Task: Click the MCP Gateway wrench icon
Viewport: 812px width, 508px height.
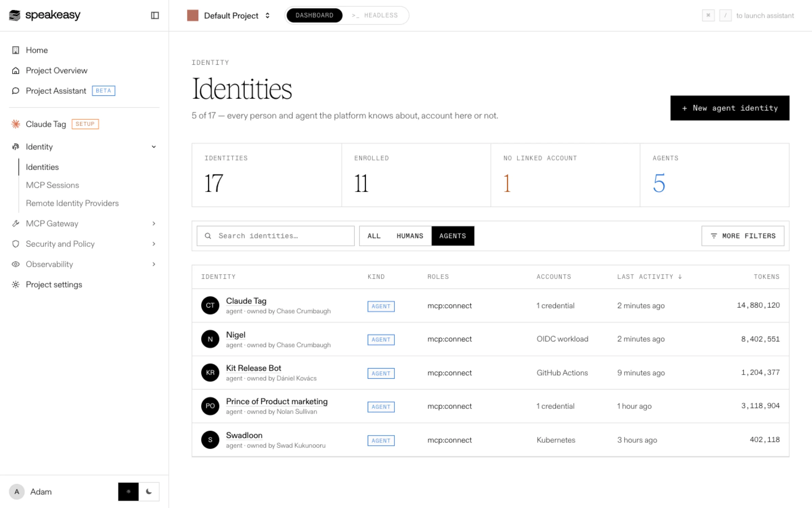Action: 16,224
